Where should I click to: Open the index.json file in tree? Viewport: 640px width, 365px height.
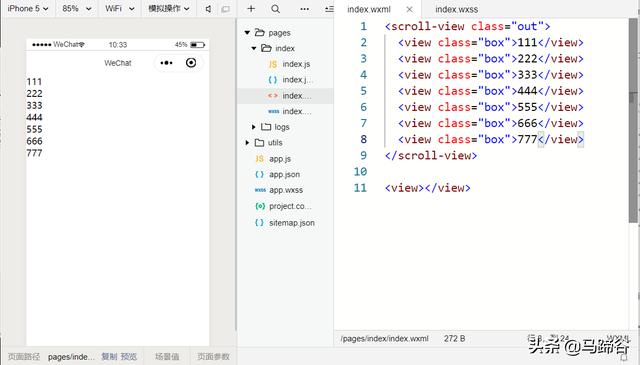click(297, 80)
